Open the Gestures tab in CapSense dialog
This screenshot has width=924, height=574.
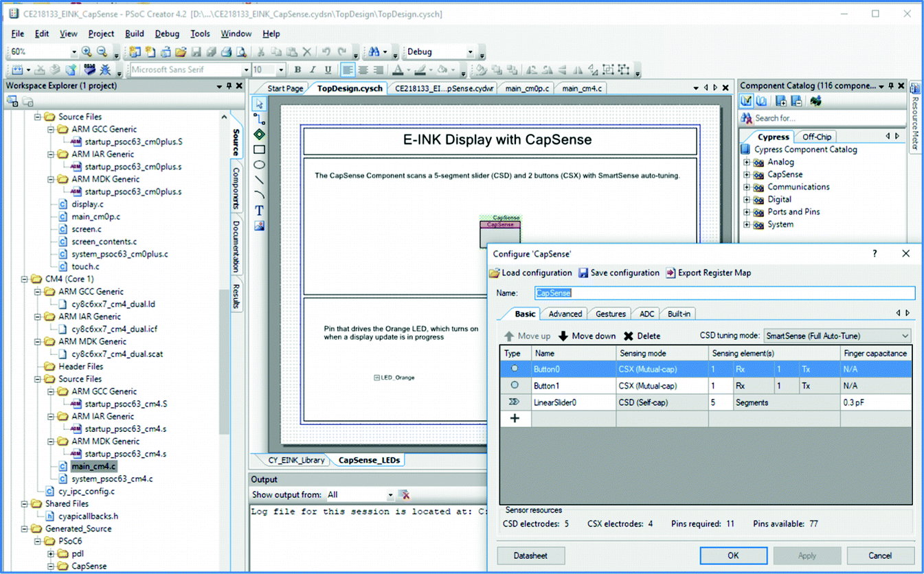coord(611,314)
